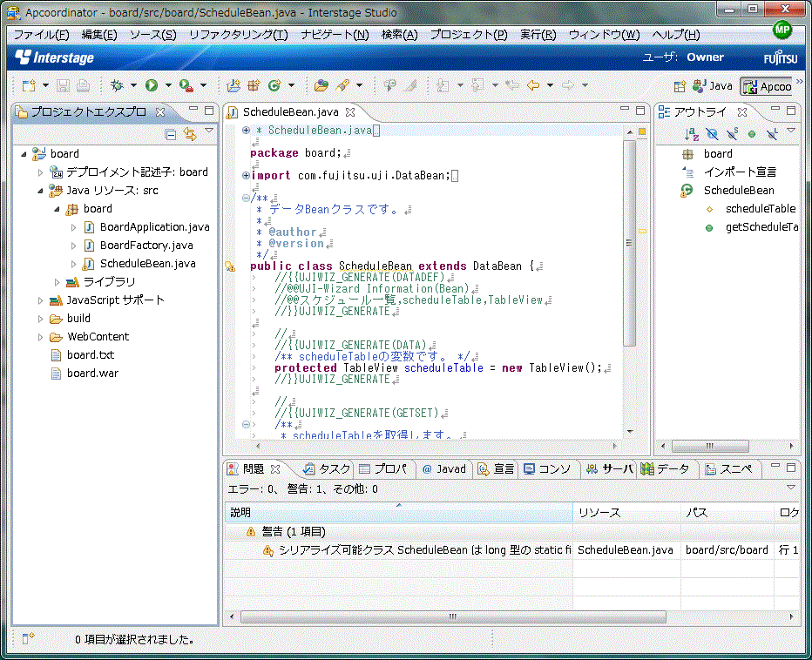Click the Problems view horizontal scrollbar

pyautogui.click(x=453, y=616)
